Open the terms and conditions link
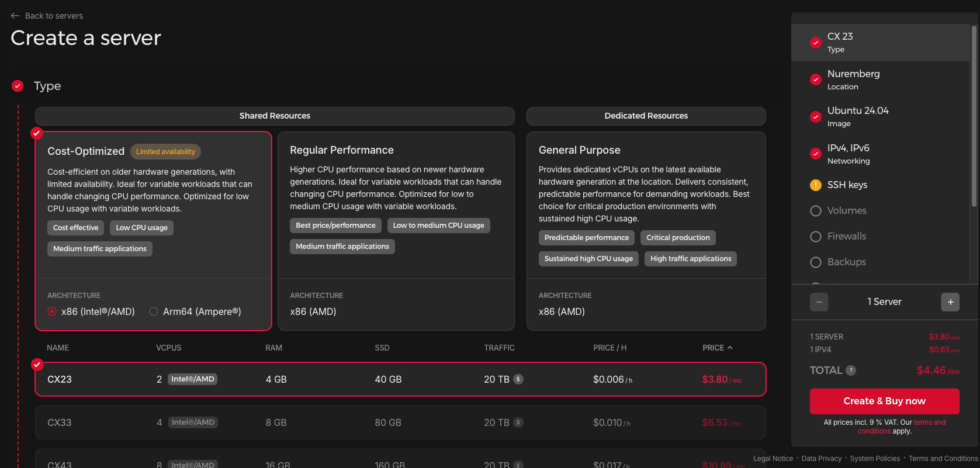The height and width of the screenshot is (468, 980). click(x=901, y=427)
